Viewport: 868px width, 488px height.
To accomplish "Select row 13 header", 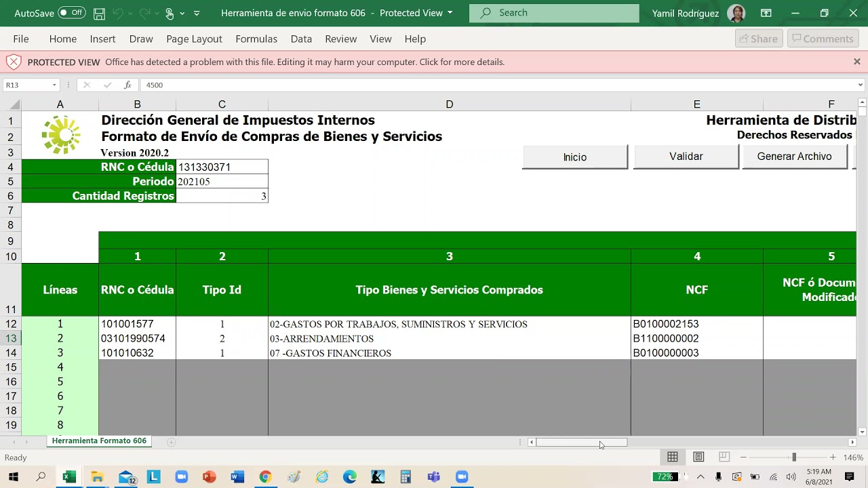I will pos(11,338).
